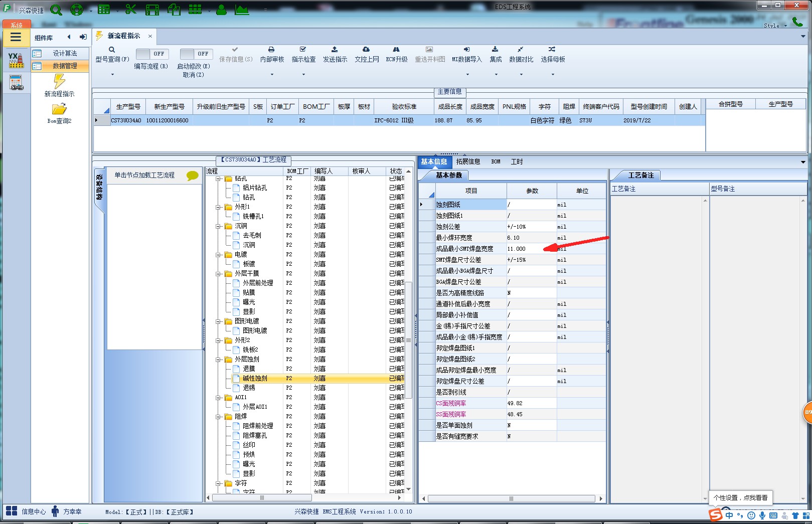Collapse the 外层蚀刻 tree node
812x524 pixels.
point(218,360)
